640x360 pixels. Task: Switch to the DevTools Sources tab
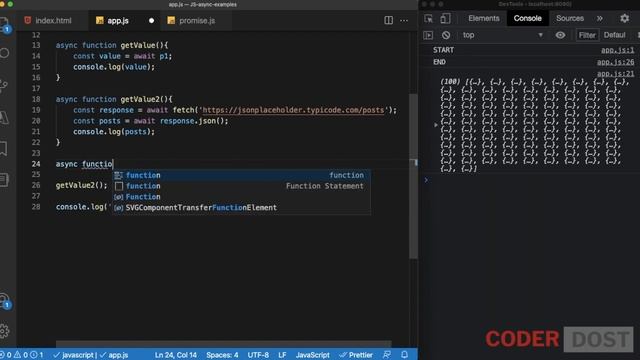pos(570,18)
